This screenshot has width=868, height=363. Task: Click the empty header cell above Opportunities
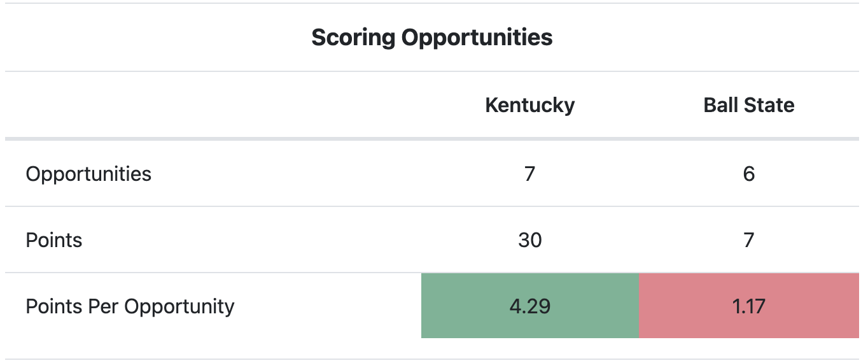click(x=213, y=105)
